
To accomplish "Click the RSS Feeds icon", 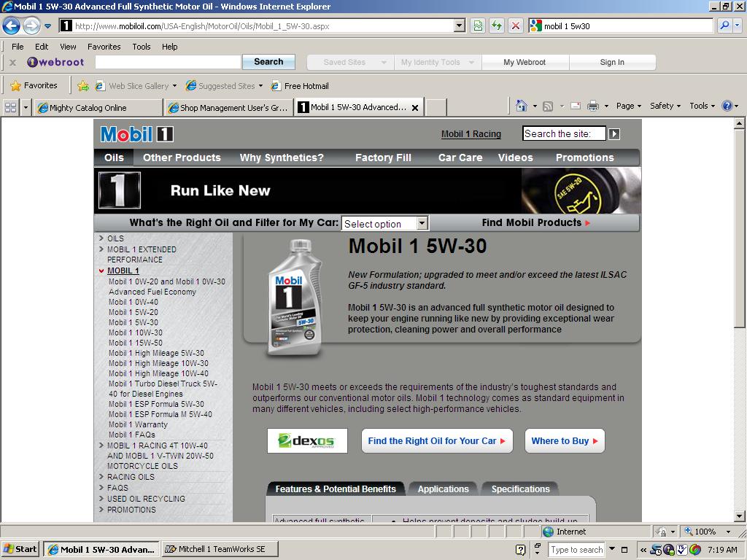I will tap(548, 106).
